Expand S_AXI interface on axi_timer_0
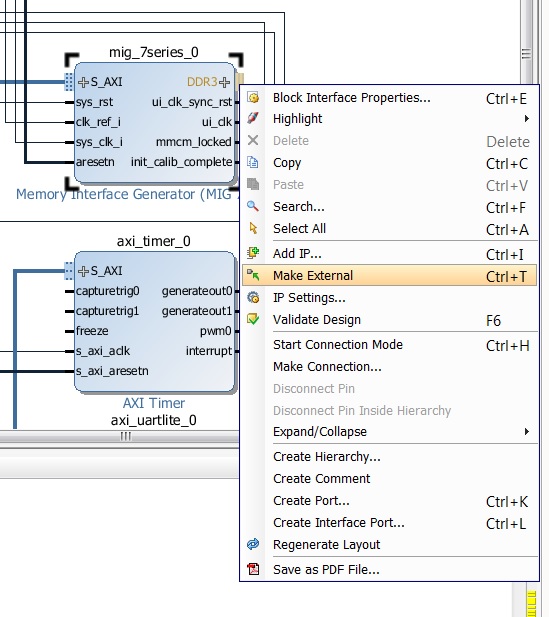Screen dimensions: 549x617 click(x=83, y=271)
